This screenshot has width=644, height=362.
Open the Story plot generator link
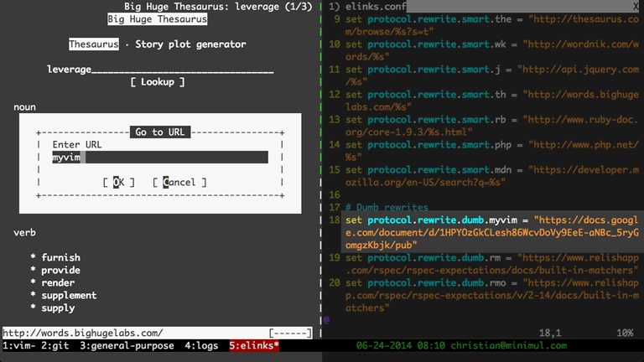(x=190, y=44)
